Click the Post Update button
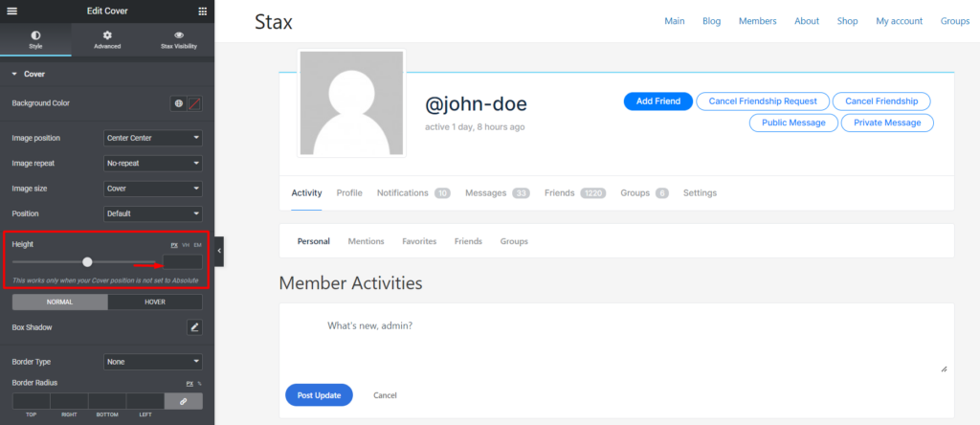The width and height of the screenshot is (980, 425). [x=319, y=395]
